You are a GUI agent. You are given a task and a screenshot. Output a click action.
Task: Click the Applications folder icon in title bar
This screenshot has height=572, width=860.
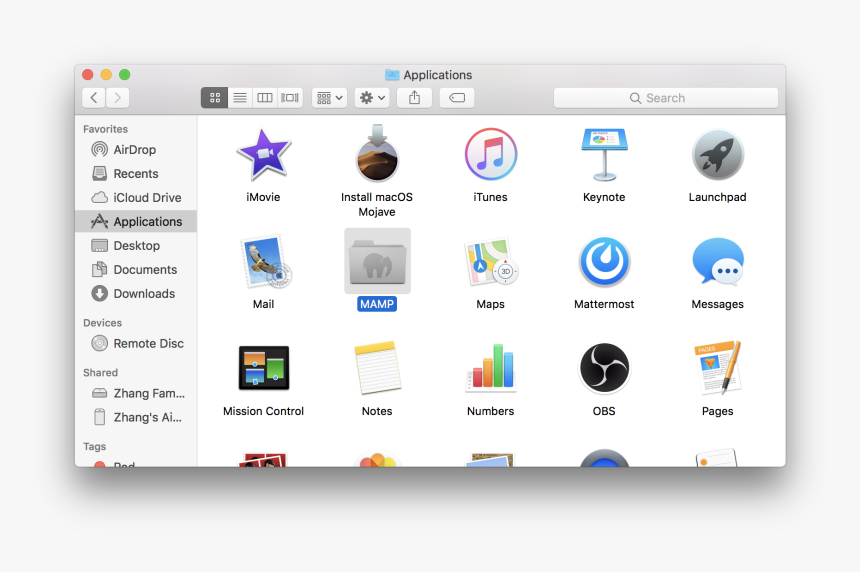tap(392, 74)
